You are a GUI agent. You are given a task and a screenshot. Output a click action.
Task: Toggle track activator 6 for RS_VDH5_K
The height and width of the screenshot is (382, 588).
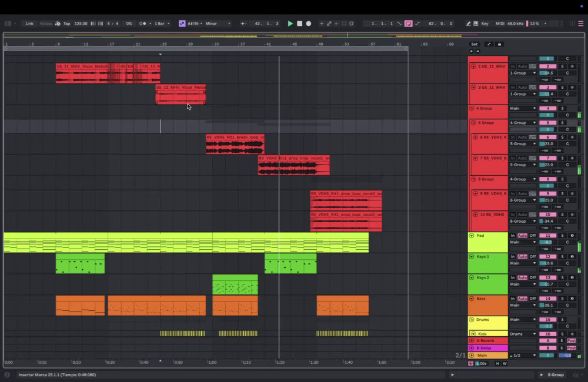[547, 137]
